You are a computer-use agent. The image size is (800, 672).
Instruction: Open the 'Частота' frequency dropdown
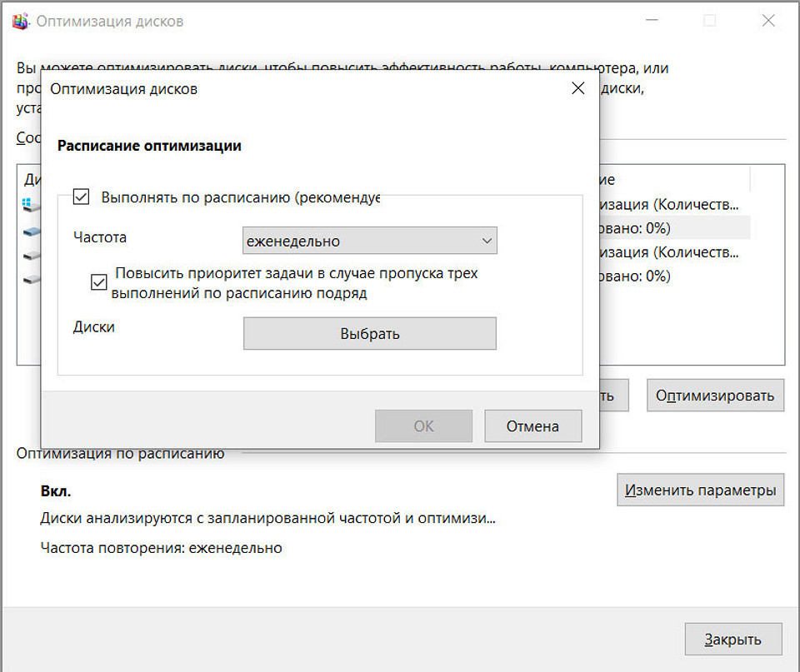point(369,241)
